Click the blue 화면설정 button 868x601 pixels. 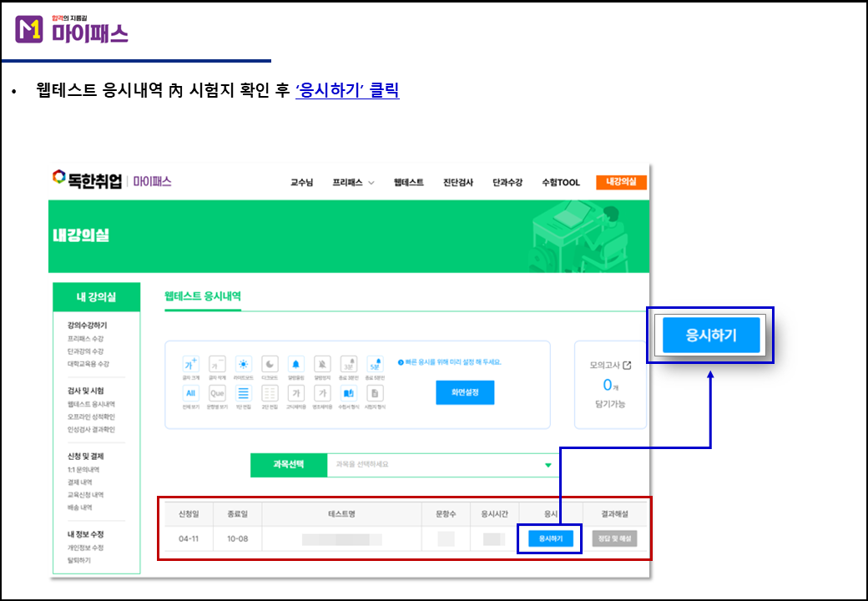tap(465, 392)
